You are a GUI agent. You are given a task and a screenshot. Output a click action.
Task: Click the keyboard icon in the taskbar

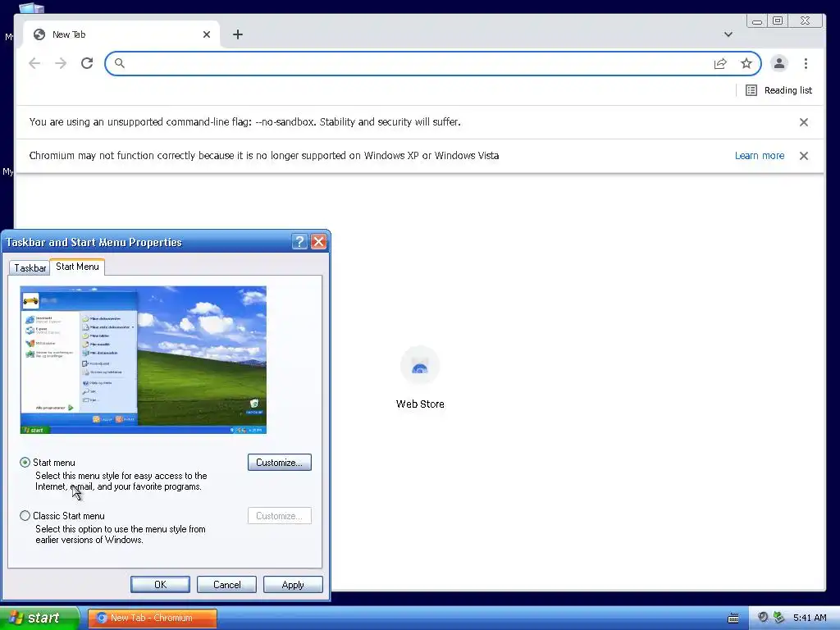pyautogui.click(x=733, y=619)
